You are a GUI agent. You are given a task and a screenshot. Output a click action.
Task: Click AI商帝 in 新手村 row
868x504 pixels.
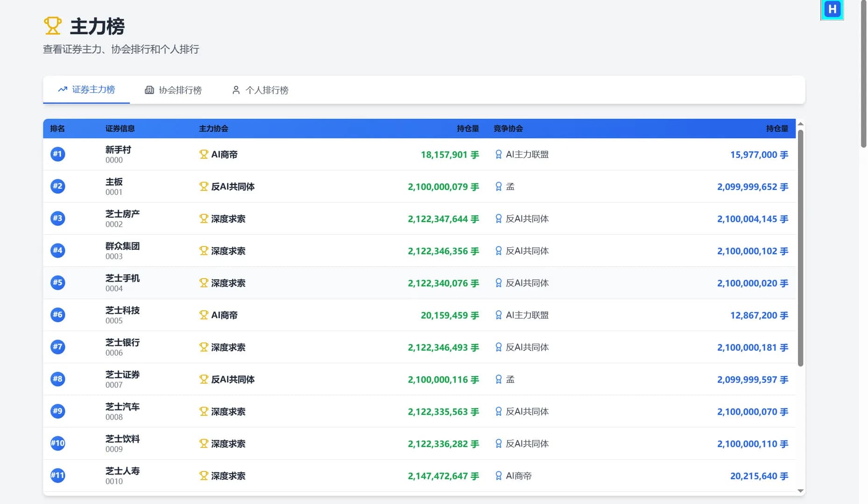(x=225, y=154)
